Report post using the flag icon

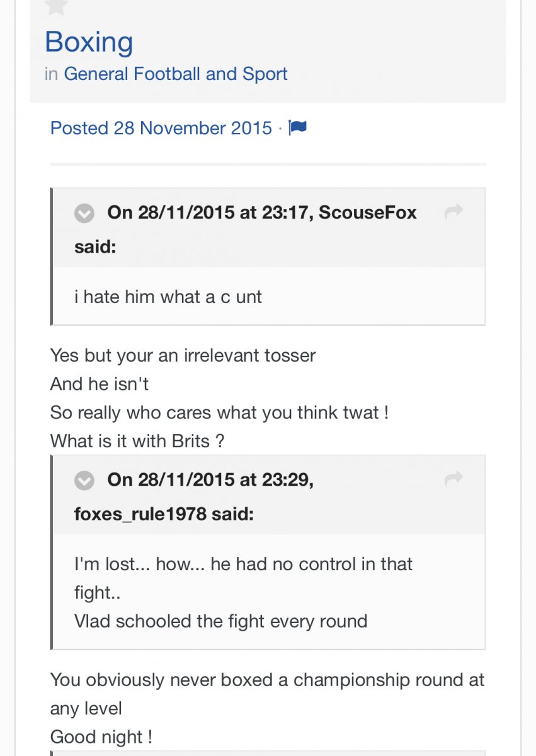(297, 128)
